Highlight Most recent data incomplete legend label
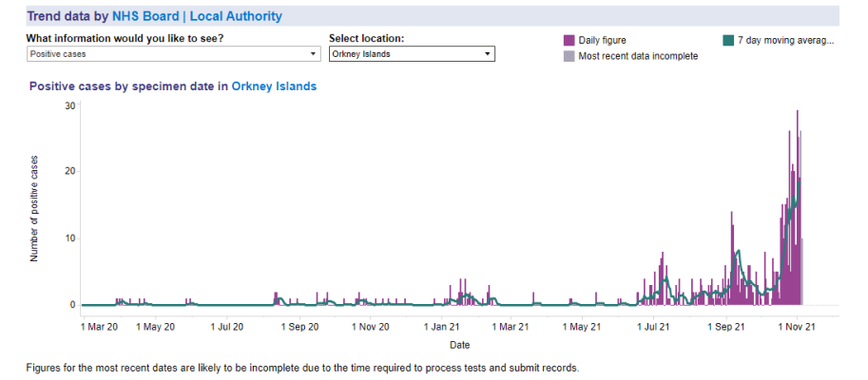Image resolution: width=868 pixels, height=380 pixels. coord(638,56)
